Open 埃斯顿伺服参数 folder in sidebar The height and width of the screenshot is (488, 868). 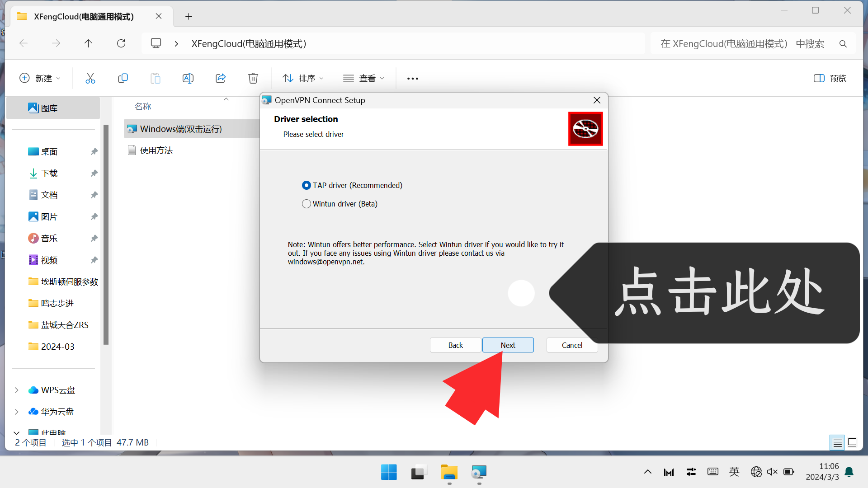[63, 282]
